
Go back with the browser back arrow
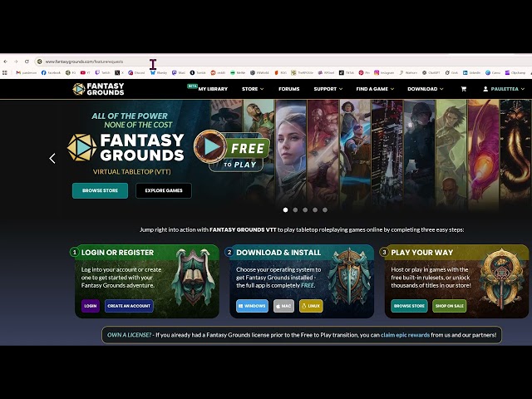pos(6,62)
